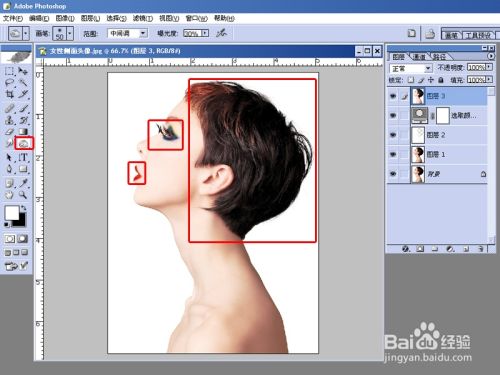This screenshot has height=375, width=500.
Task: Open the exposure 30% slider arrow
Action: pyautogui.click(x=205, y=33)
